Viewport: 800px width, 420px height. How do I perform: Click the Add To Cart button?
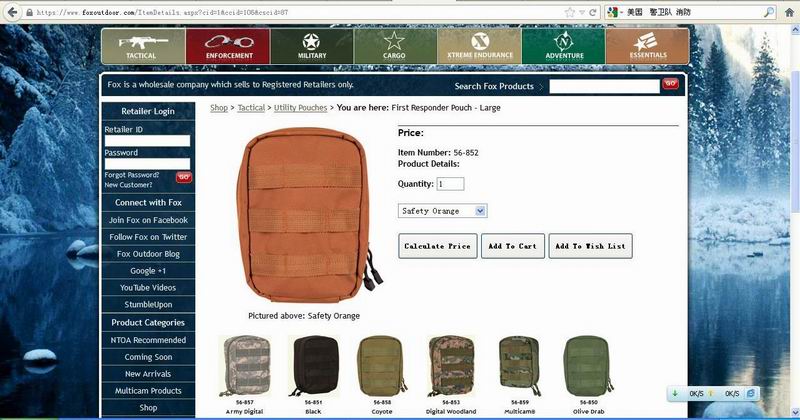coord(513,246)
